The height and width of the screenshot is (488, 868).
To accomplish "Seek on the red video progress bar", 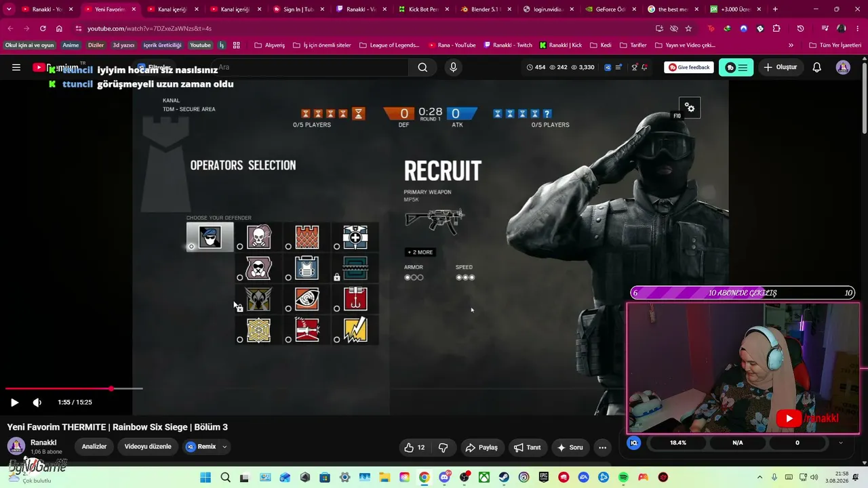I will (74, 388).
